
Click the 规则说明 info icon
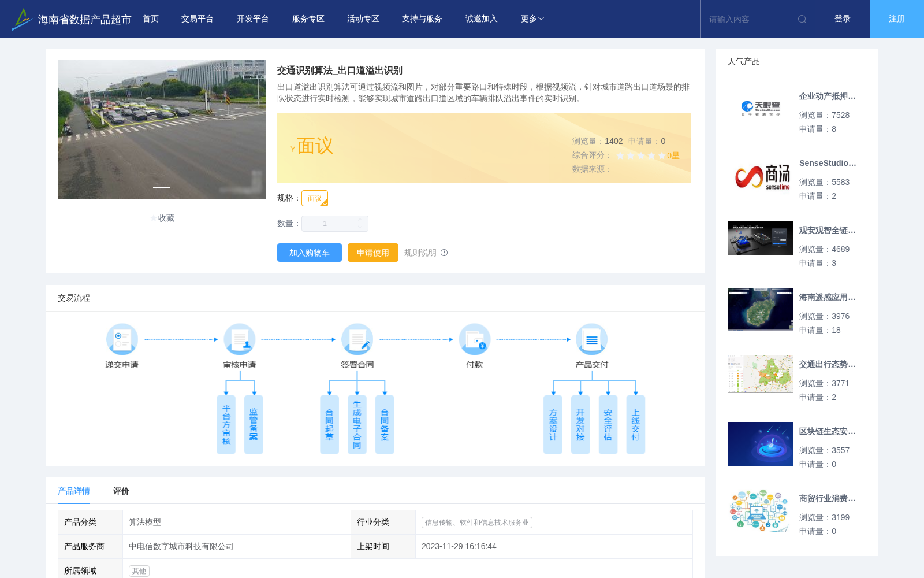444,253
